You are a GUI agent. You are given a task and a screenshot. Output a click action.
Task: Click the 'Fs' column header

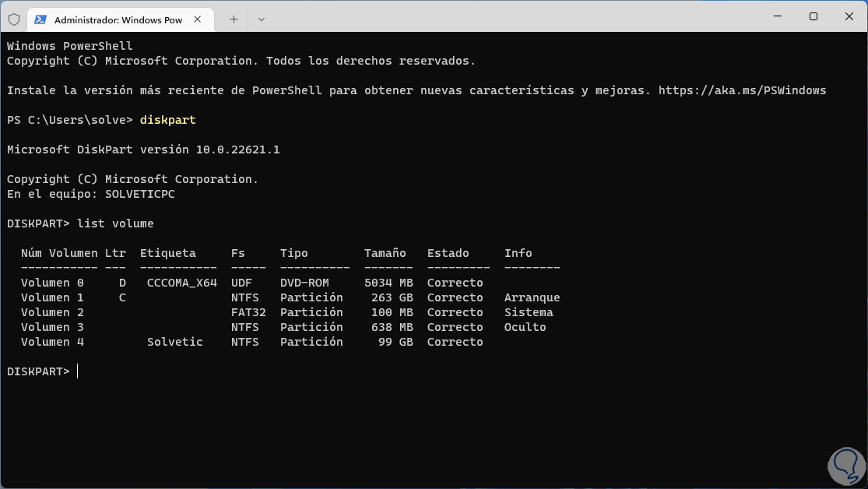coord(238,253)
